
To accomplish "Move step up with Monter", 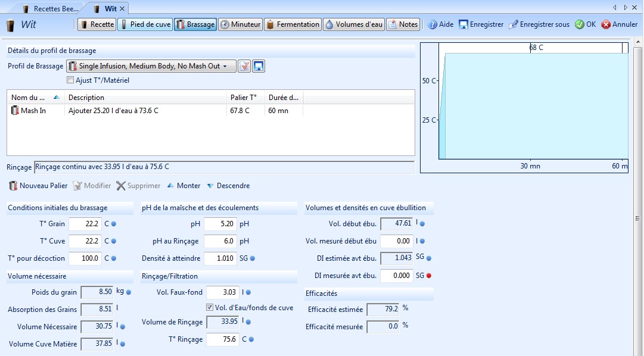I will point(183,186).
